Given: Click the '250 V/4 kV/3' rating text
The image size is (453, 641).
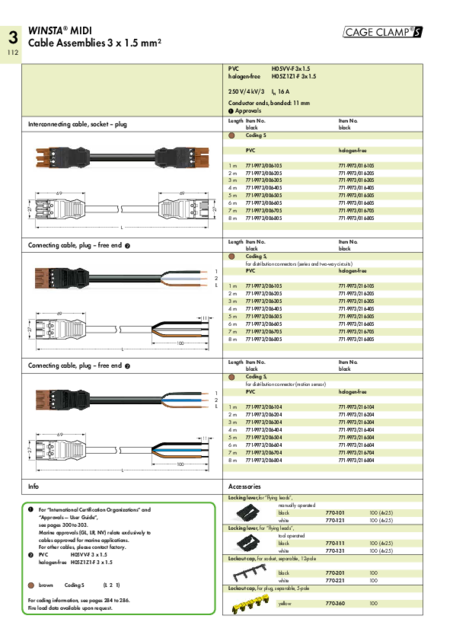Looking at the screenshot, I should point(246,92).
